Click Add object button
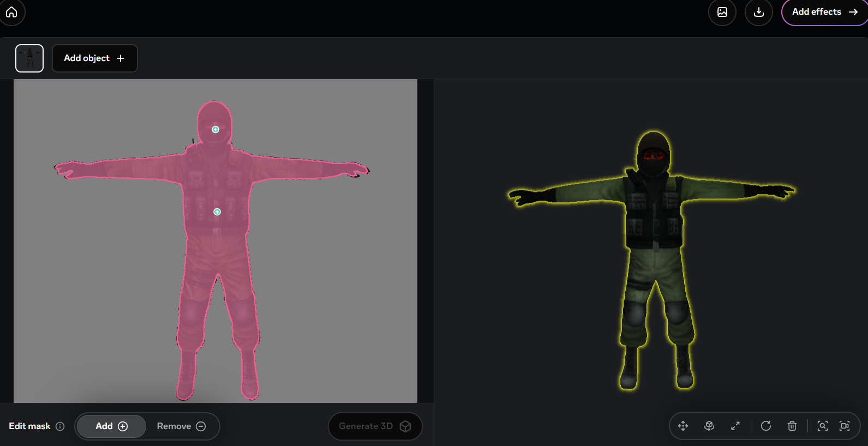 [95, 58]
